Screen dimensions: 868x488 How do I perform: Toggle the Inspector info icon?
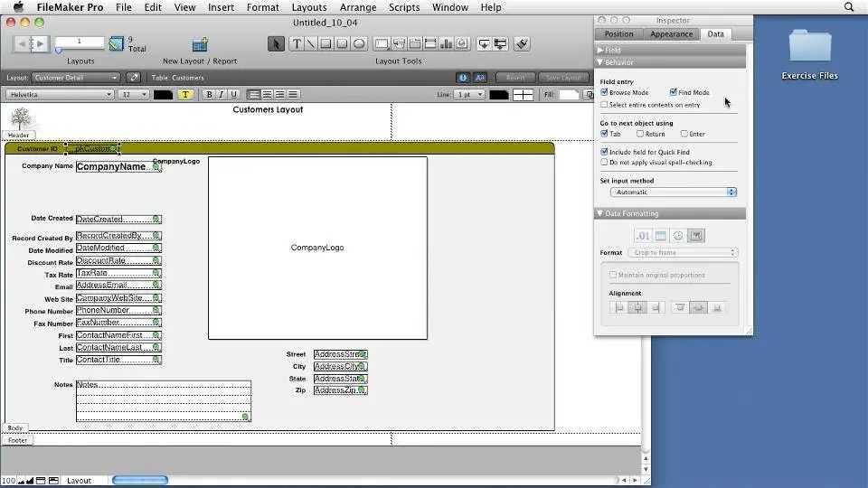coord(463,78)
